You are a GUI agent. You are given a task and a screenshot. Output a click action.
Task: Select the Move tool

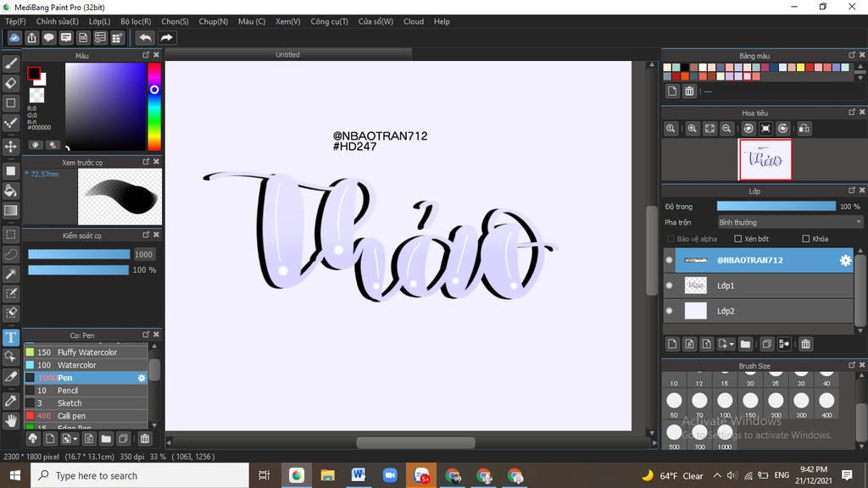click(10, 147)
